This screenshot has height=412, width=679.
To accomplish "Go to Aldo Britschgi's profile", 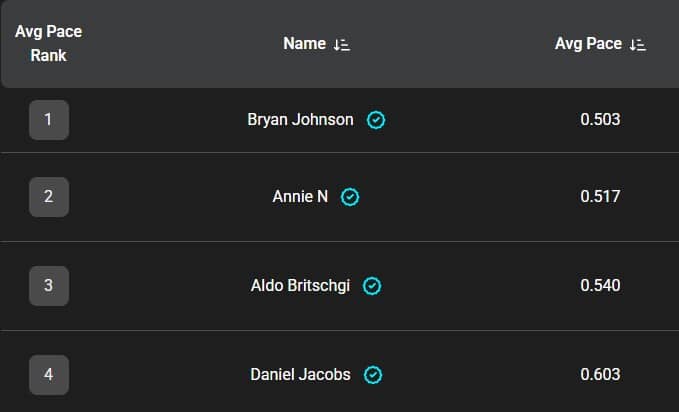I will (301, 286).
